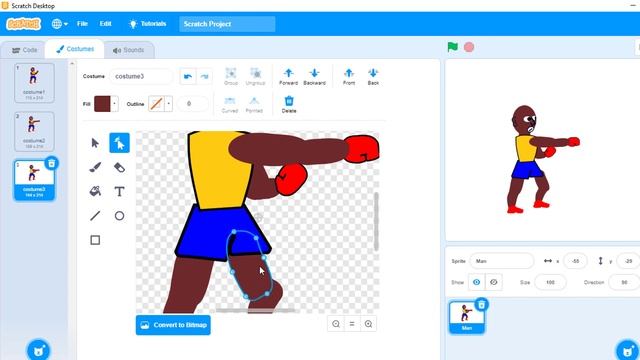Open the Outline color dropdown arrow

click(169, 104)
